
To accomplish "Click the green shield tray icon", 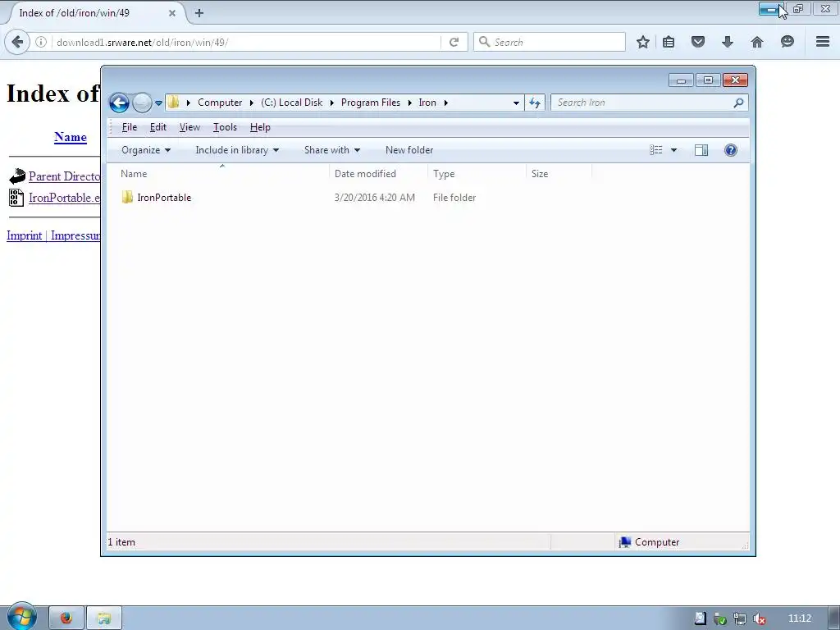I will [719, 619].
